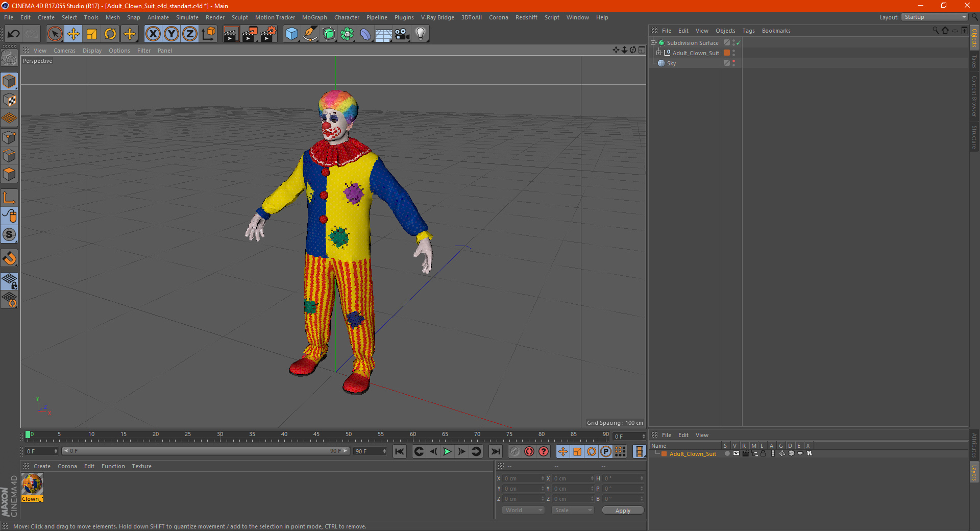Image resolution: width=980 pixels, height=531 pixels.
Task: Click the X position input field
Action: (x=524, y=478)
